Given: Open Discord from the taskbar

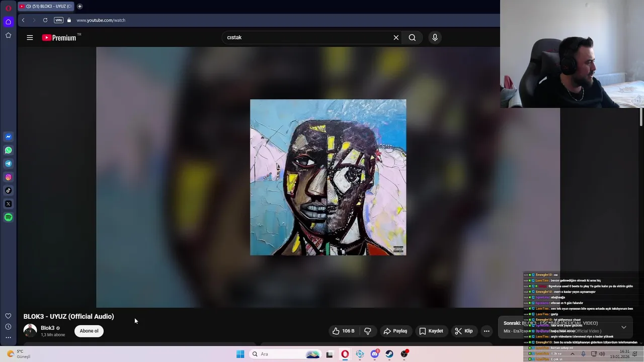Looking at the screenshot, I should (375, 354).
